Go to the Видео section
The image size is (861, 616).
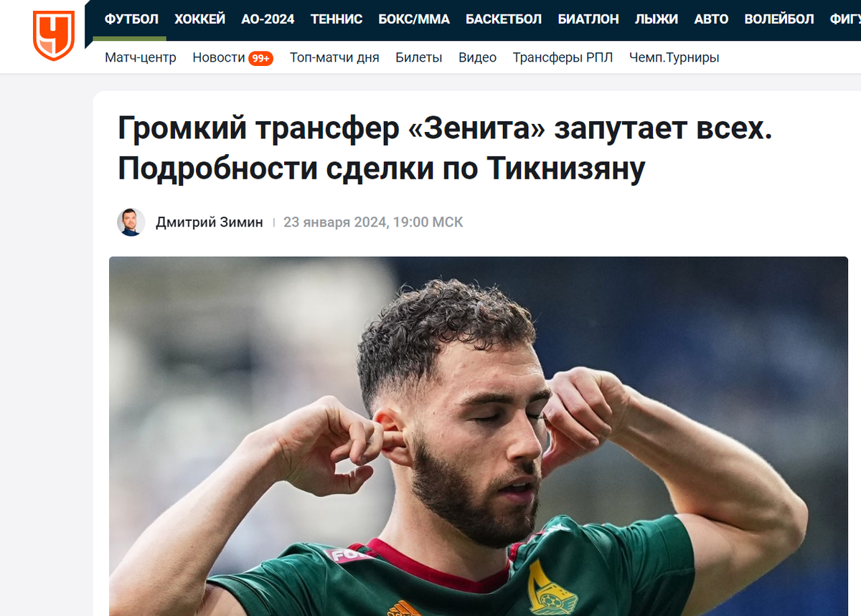[478, 57]
